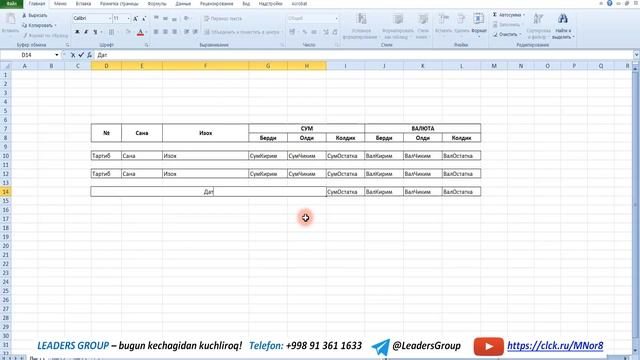640x360 pixels.
Task: Open Find and Select binoculars (Найти и выделить)
Action: coord(563,25)
